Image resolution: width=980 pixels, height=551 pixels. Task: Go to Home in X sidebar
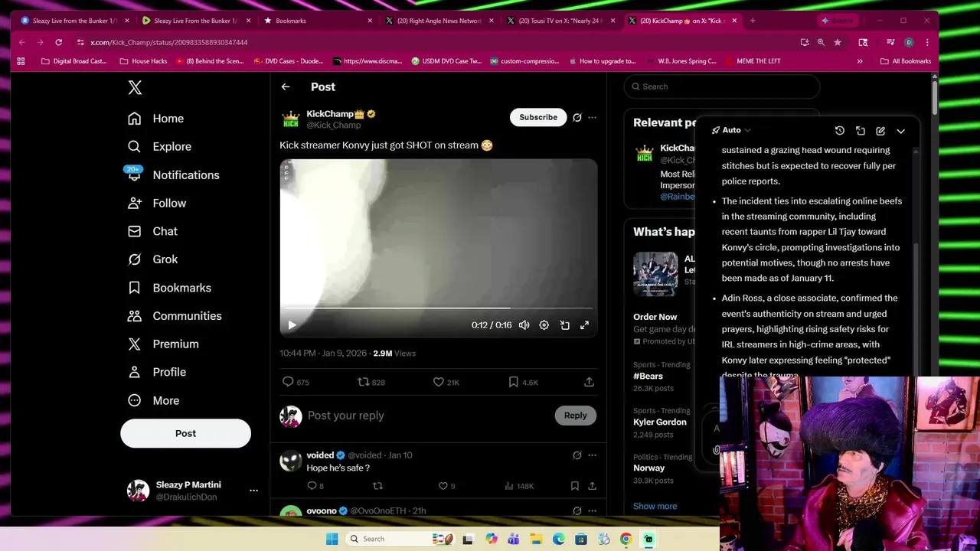pyautogui.click(x=156, y=119)
